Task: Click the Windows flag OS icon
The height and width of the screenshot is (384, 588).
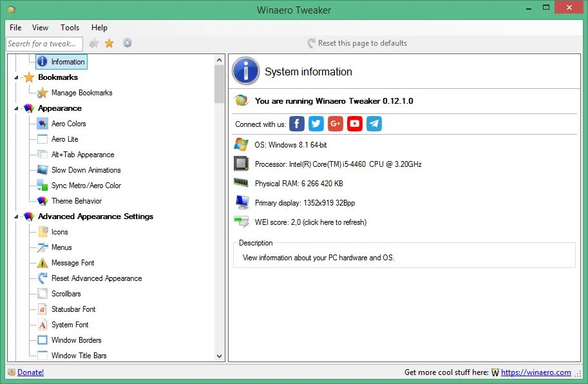Action: (241, 144)
